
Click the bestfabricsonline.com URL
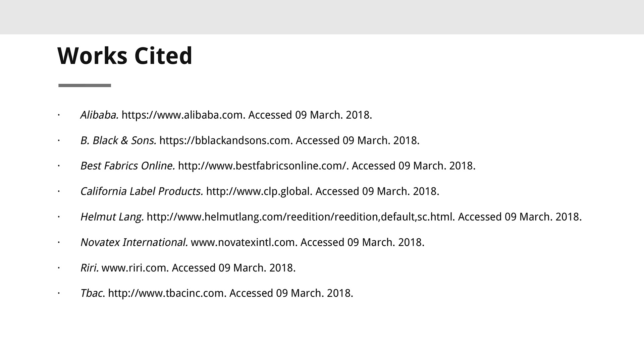(x=263, y=166)
